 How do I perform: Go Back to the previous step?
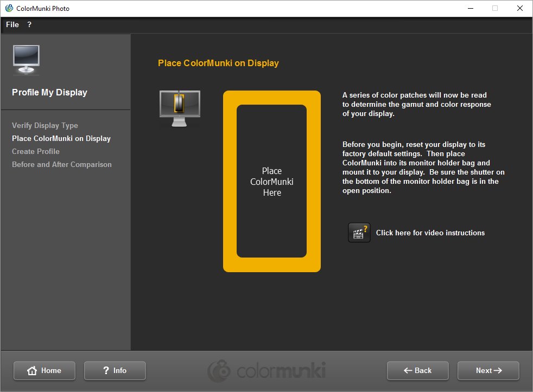[x=417, y=370]
